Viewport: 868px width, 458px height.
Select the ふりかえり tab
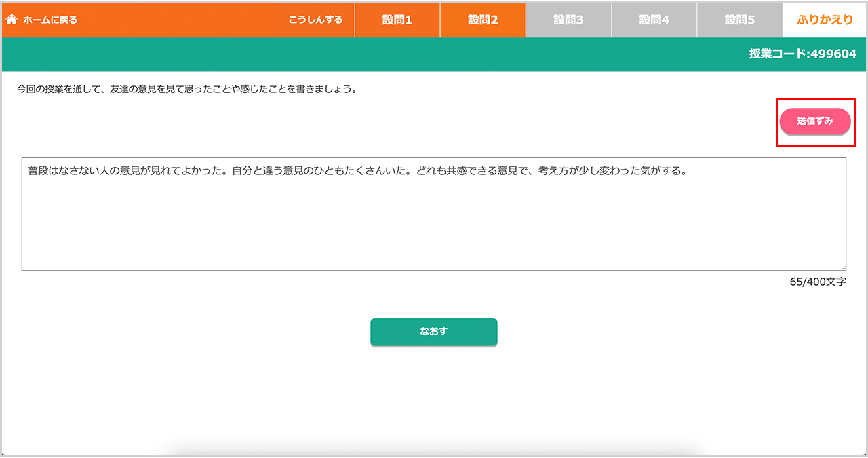[x=825, y=20]
